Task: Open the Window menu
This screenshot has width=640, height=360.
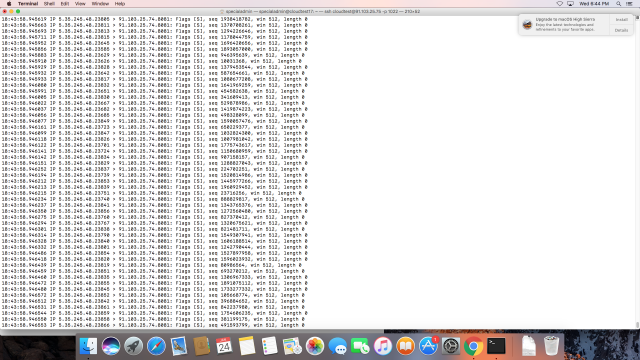Action: [x=100, y=4]
